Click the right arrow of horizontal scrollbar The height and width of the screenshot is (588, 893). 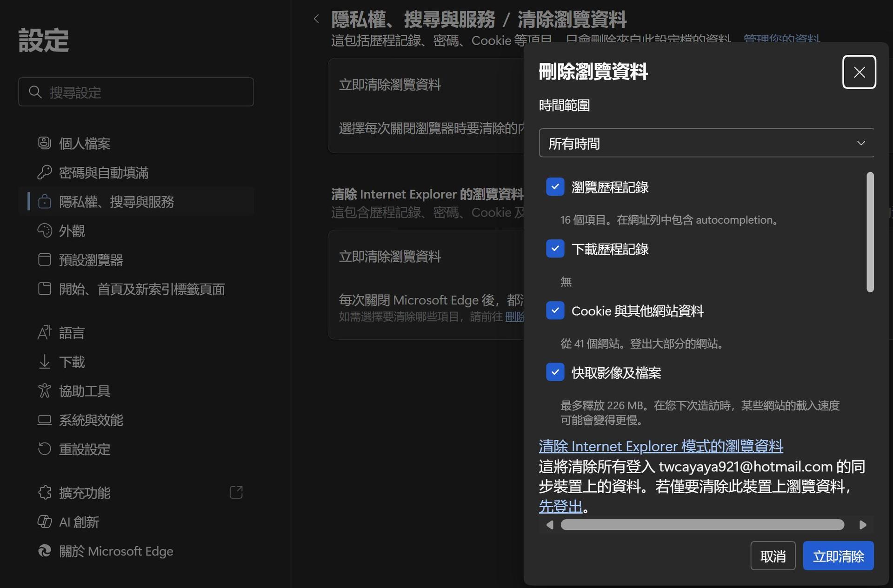tap(863, 525)
